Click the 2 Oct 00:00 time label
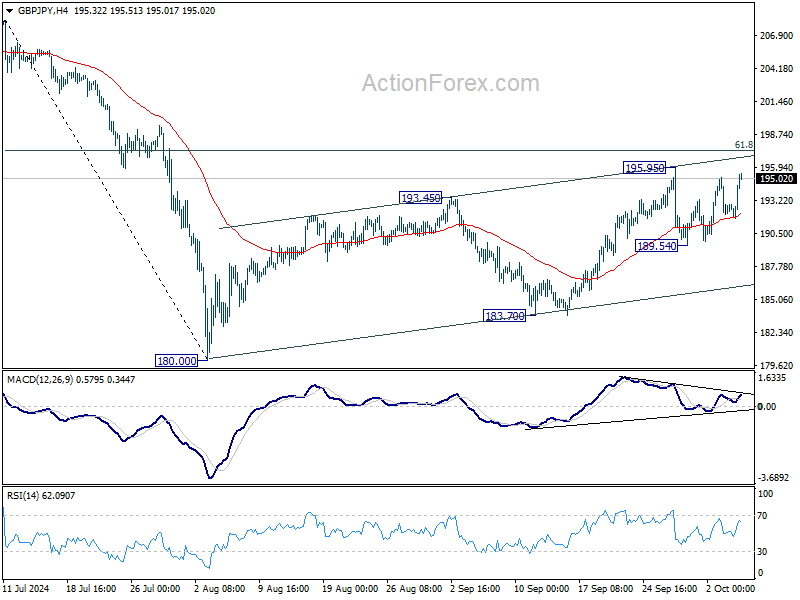800x600 pixels. (731, 588)
